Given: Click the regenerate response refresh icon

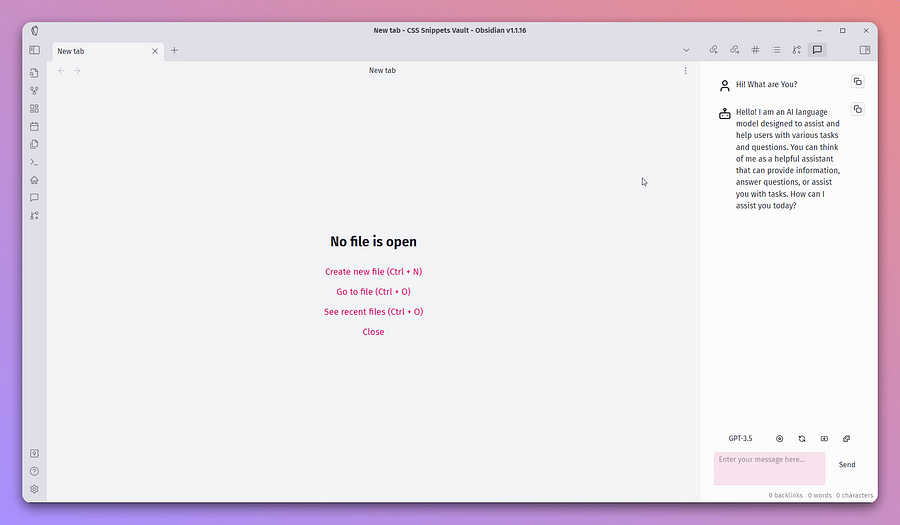Looking at the screenshot, I should tap(802, 438).
